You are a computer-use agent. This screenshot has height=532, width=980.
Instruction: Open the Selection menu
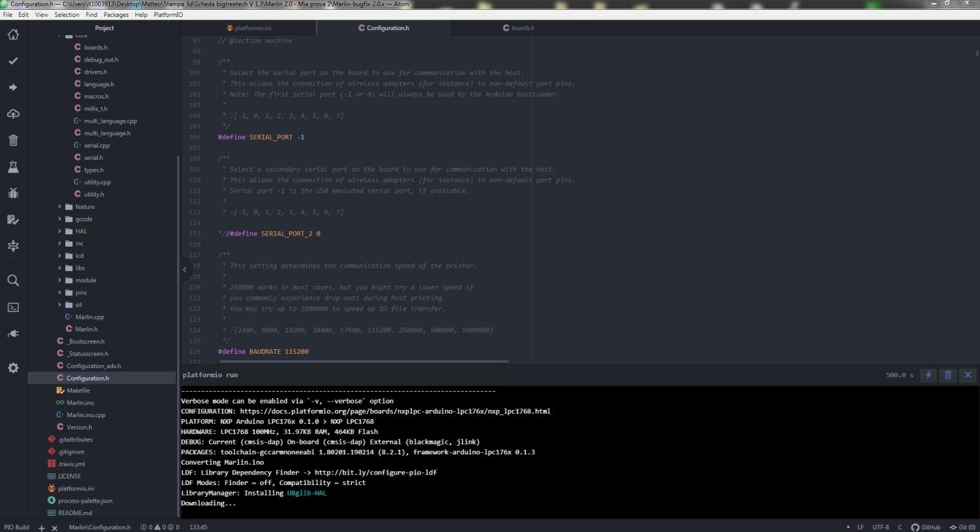pyautogui.click(x=67, y=15)
